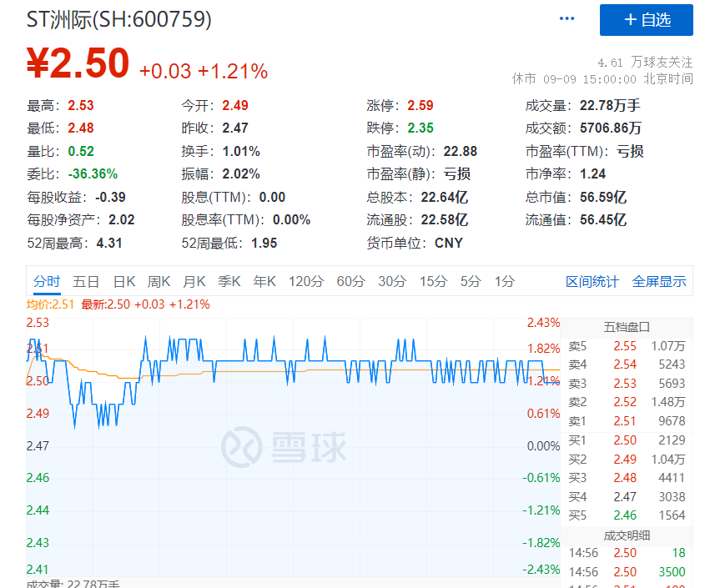Image resolution: width=720 pixels, height=588 pixels.
Task: Open the 年K chart tab
Action: (x=265, y=282)
